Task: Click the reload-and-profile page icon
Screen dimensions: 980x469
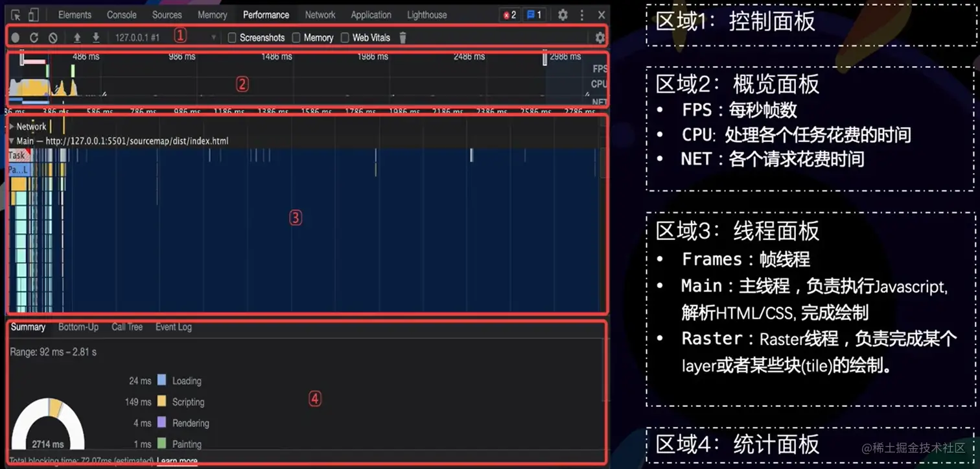Action: coord(34,38)
